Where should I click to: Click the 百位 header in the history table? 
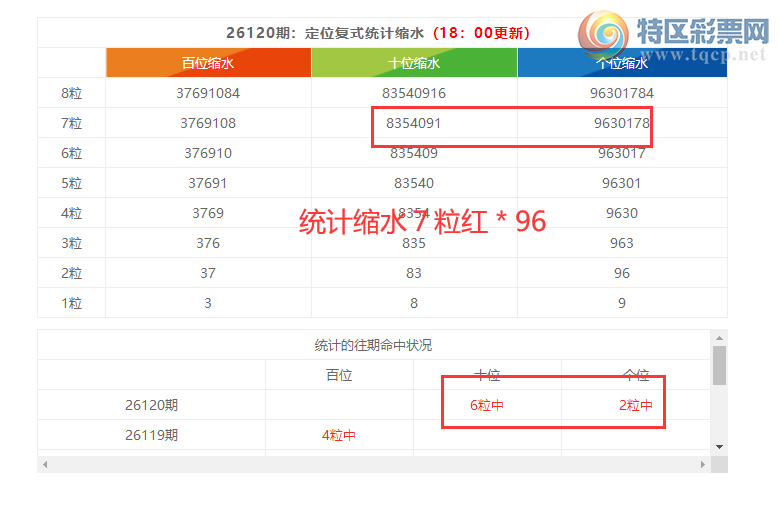(339, 375)
